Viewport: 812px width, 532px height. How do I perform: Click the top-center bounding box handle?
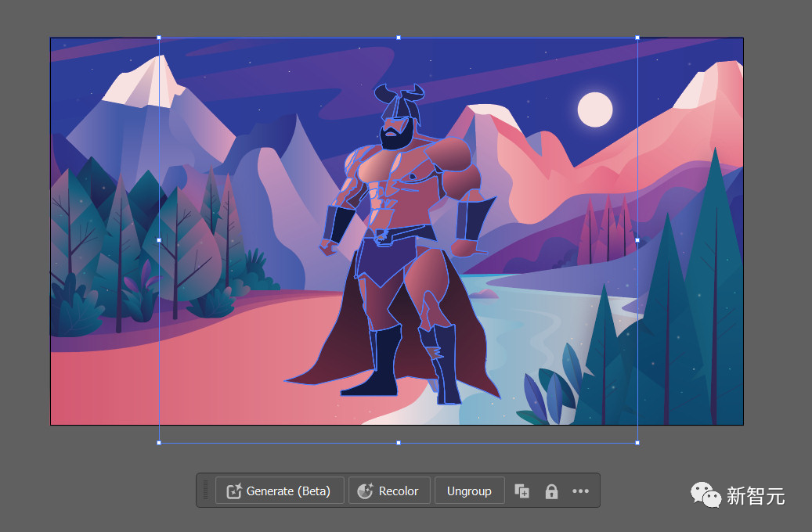tap(399, 38)
